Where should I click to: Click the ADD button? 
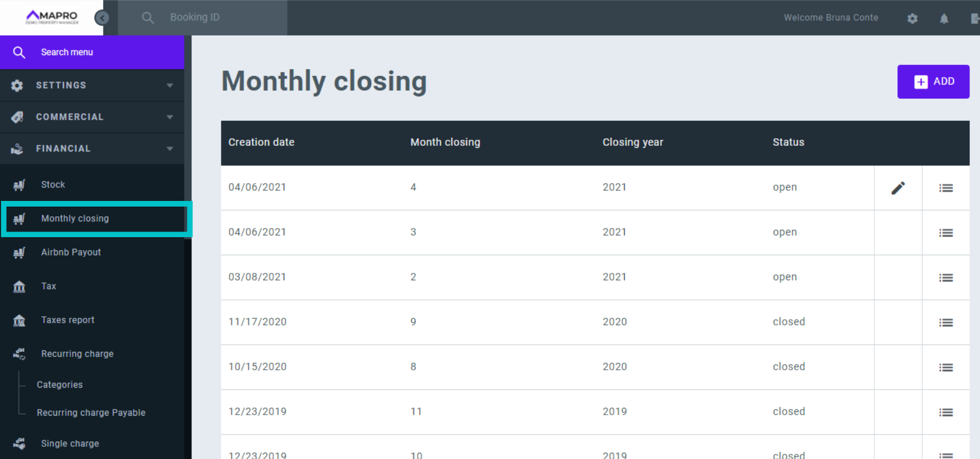coord(933,82)
